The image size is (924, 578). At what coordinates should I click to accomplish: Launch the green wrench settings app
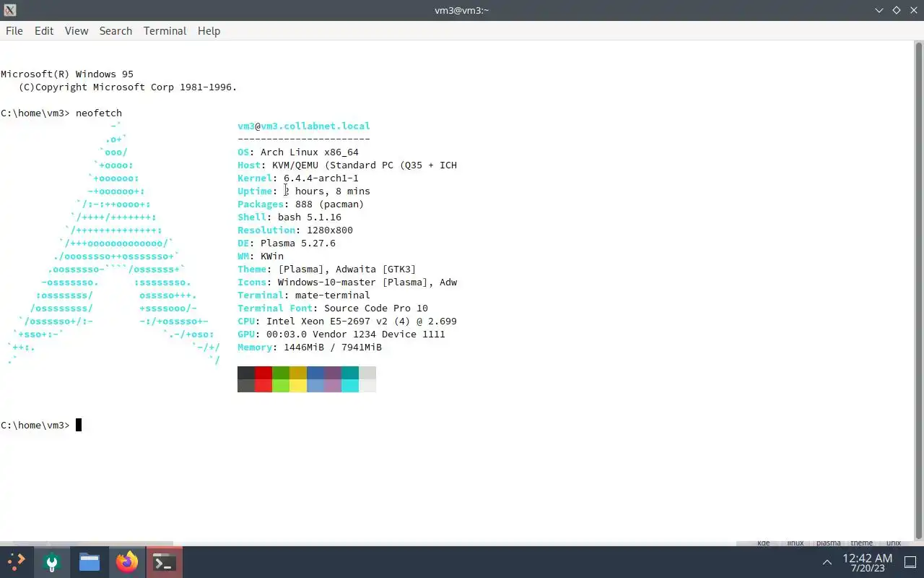tap(51, 561)
